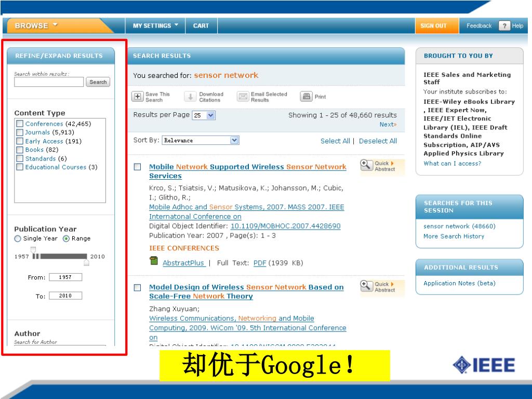
Task: Click the Email Selected Results envelope icon
Action: 243,97
